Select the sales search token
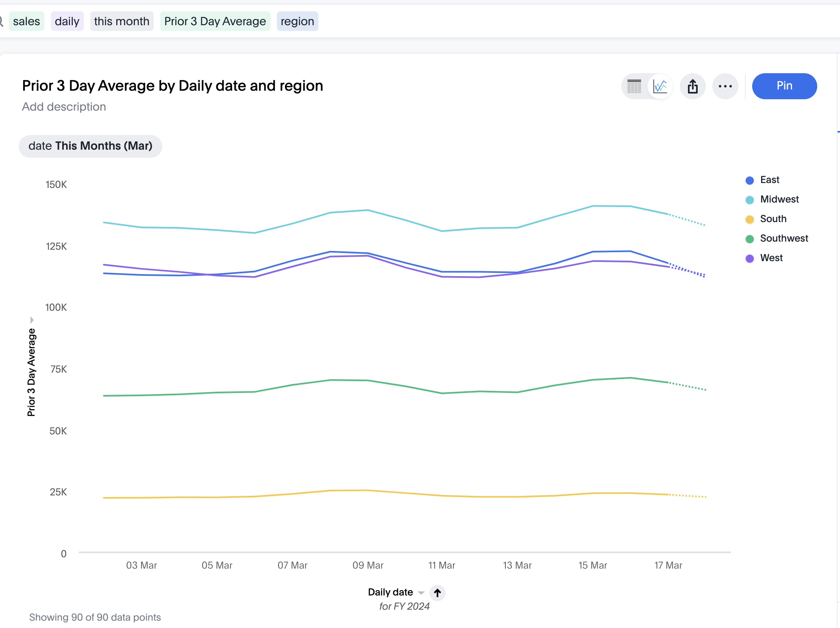The image size is (840, 628). 26,21
